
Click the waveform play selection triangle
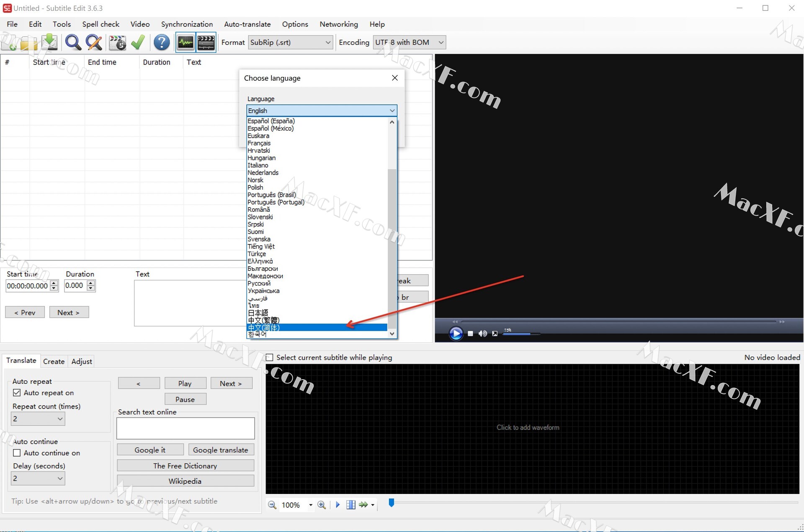(x=338, y=505)
